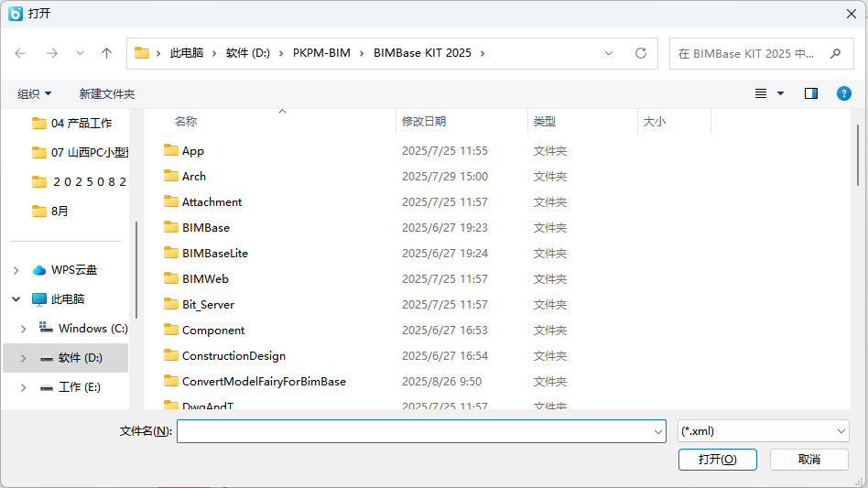This screenshot has height=488, width=868.
Task: Click the file list vertical scrollbar
Action: 858,155
